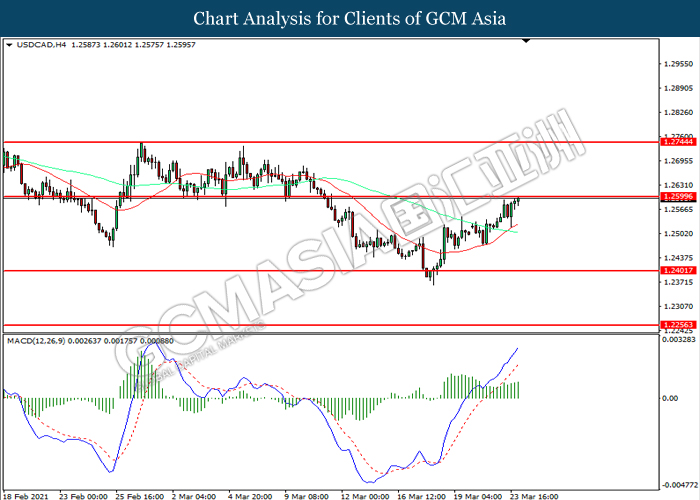Click the small triangle beside USDCAD,H4
Screen dimensions: 700x500
(9, 45)
